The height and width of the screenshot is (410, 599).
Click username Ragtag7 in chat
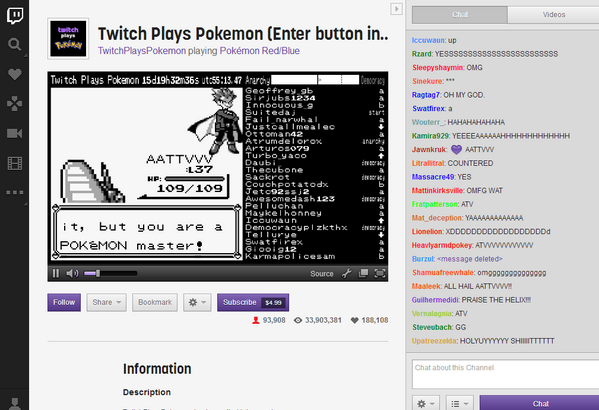426,95
